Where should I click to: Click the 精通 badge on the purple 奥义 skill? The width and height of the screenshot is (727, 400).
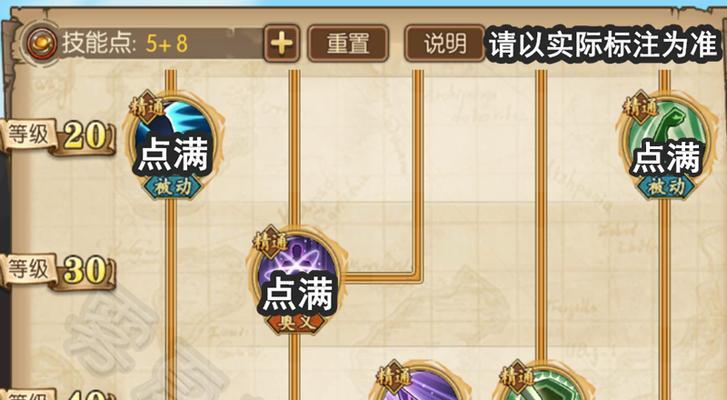tap(271, 242)
